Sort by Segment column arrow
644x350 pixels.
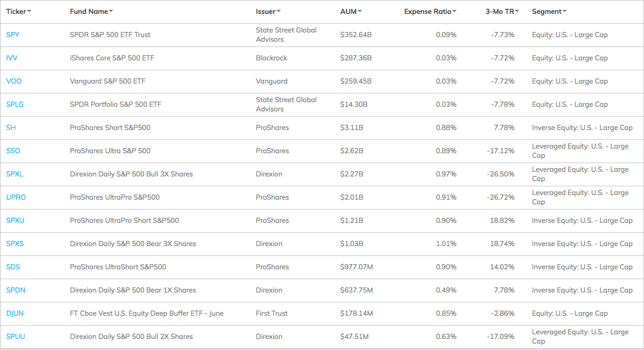pos(565,12)
